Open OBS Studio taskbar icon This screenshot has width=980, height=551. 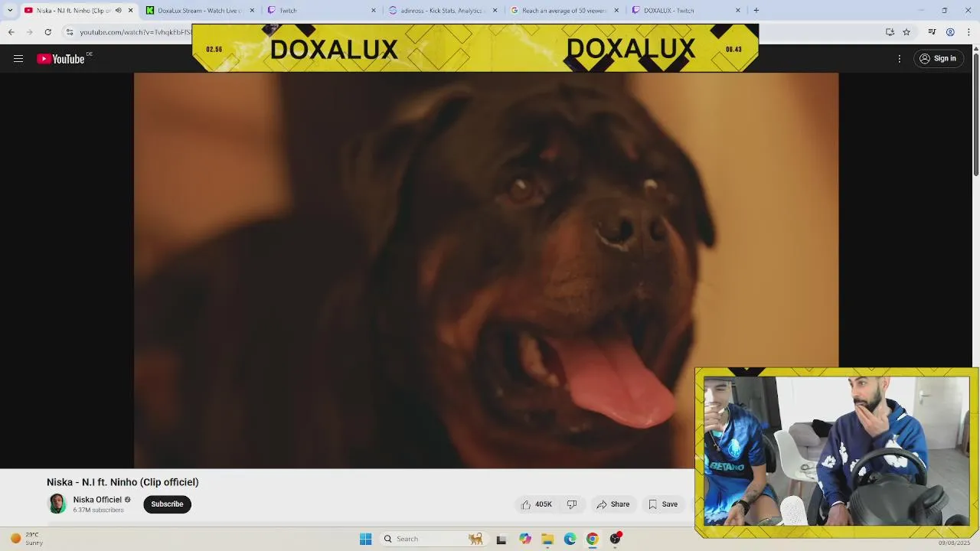click(x=615, y=539)
